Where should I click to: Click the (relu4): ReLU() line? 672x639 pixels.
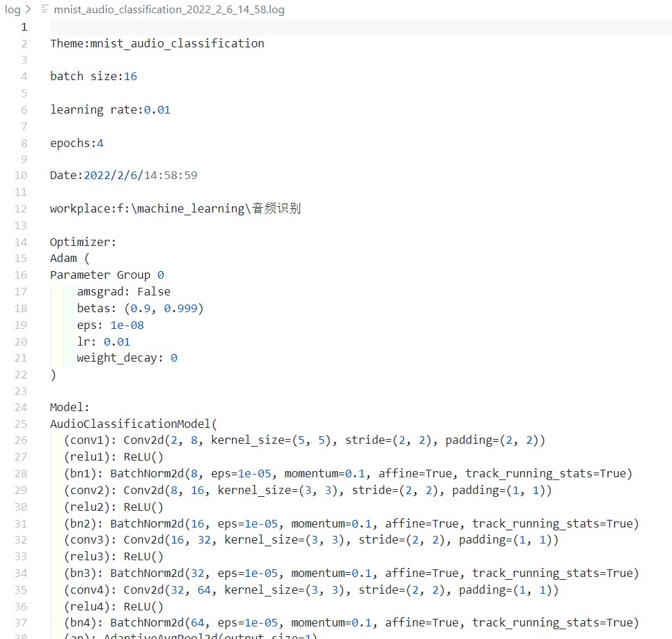point(114,607)
